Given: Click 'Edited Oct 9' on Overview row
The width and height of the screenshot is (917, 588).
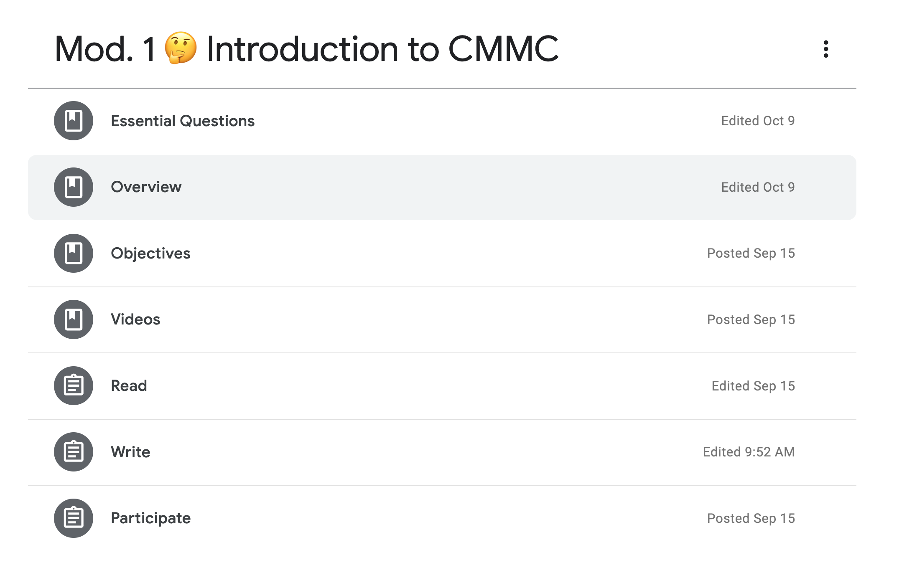Looking at the screenshot, I should pos(758,187).
